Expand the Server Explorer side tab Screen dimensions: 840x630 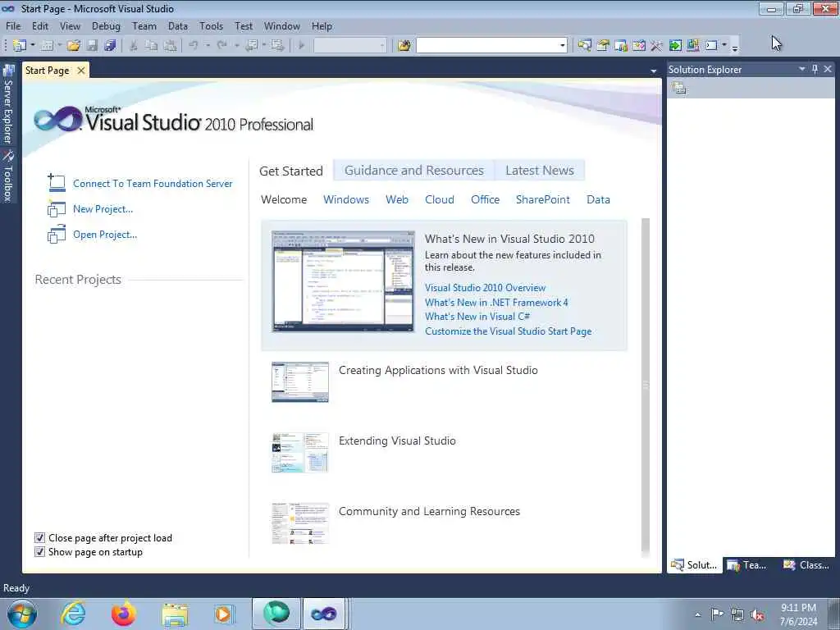coord(8,104)
